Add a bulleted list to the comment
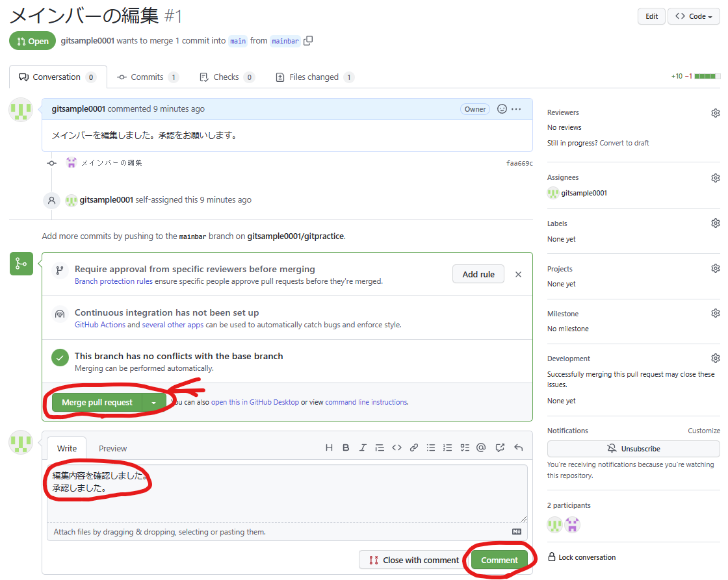728x580 pixels. [430, 448]
